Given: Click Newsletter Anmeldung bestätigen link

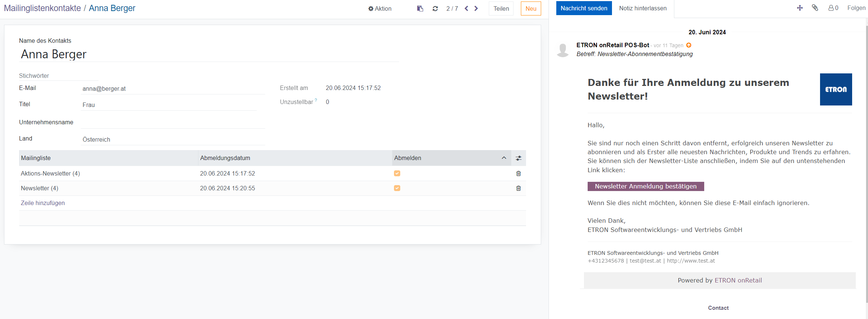Looking at the screenshot, I should [x=646, y=186].
